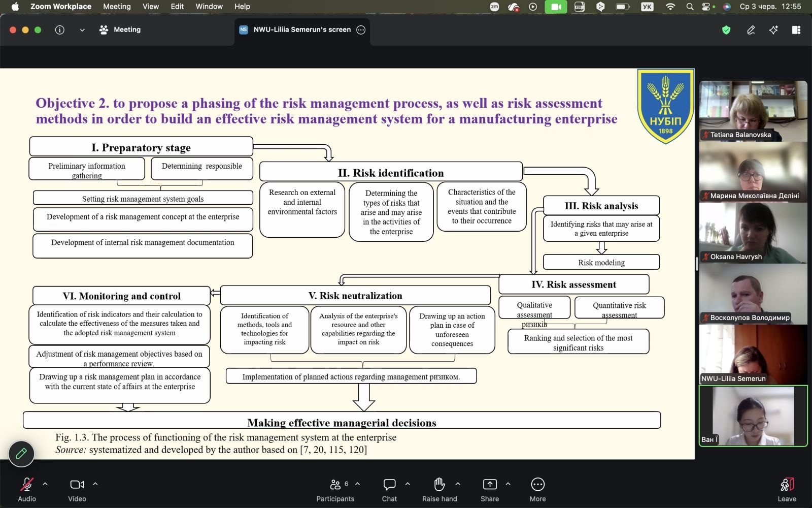Viewport: 812px width, 508px height.
Task: Open Zoom Workplace menu
Action: click(x=61, y=7)
